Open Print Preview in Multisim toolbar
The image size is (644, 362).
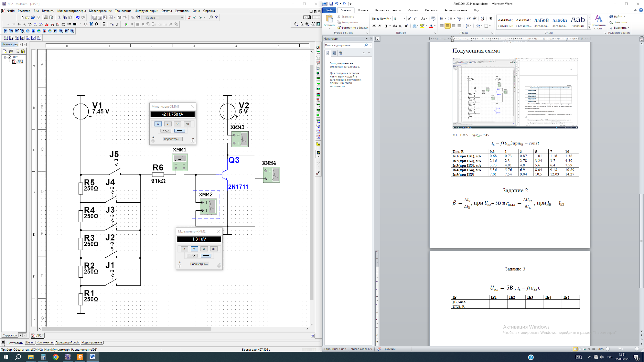click(x=52, y=18)
